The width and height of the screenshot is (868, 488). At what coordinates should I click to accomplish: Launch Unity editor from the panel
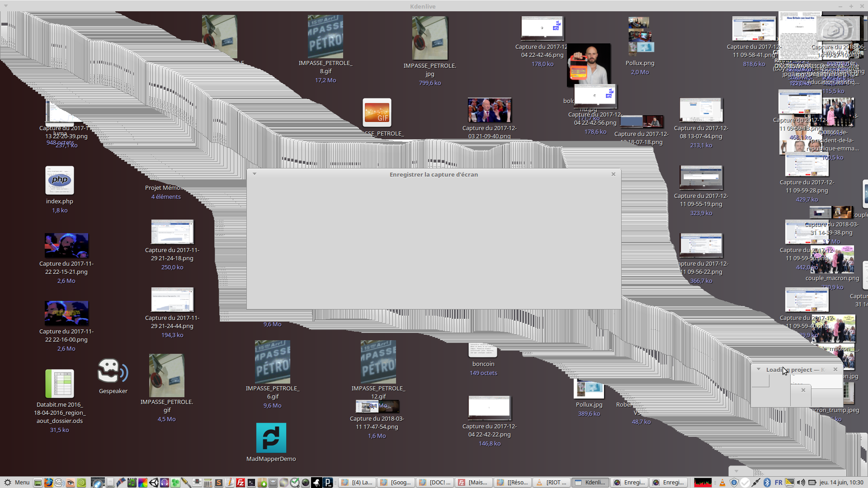click(x=154, y=483)
